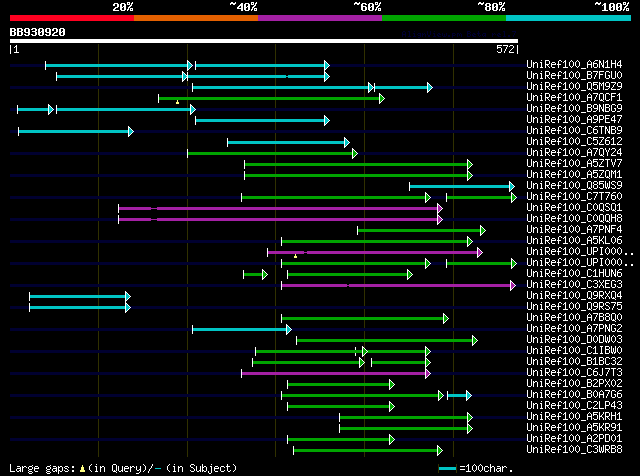This screenshot has width=640, height=476.
Task: Click the green ~80% identity legend segment
Action: [444, 18]
